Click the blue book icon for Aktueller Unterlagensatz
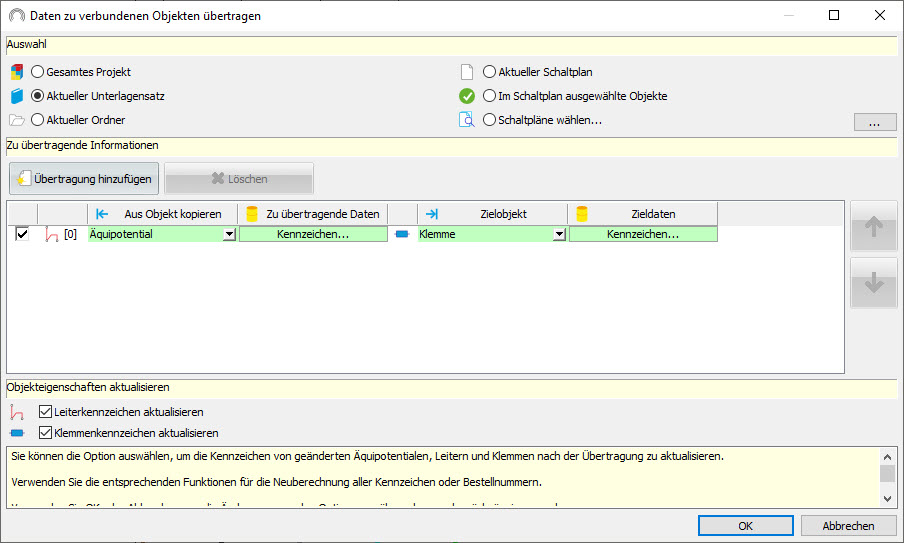This screenshot has width=904, height=543. pos(16,96)
